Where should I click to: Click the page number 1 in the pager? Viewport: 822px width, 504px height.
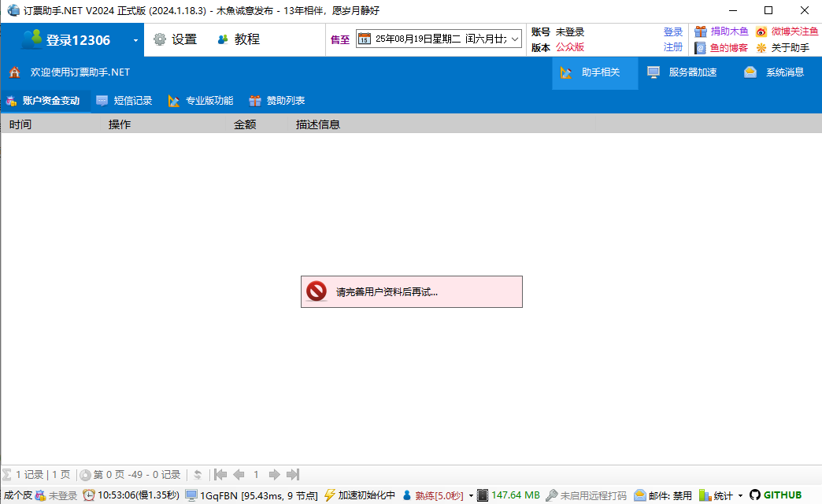click(x=256, y=475)
